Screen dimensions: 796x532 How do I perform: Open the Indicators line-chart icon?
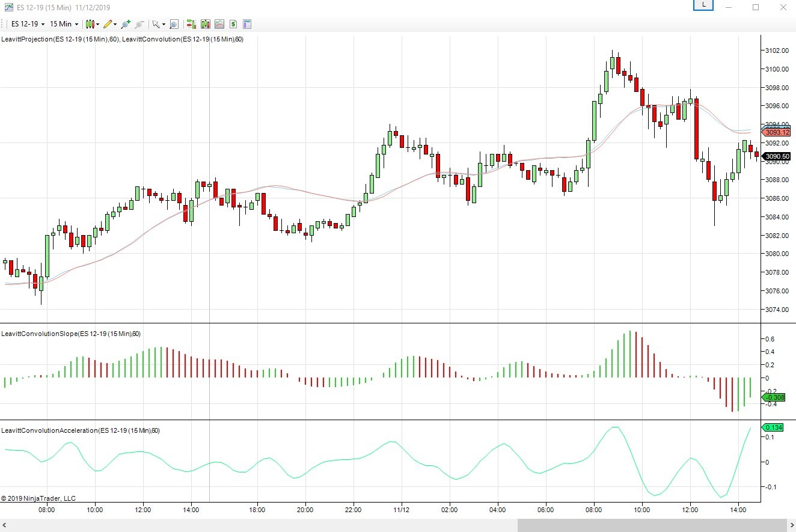point(219,24)
